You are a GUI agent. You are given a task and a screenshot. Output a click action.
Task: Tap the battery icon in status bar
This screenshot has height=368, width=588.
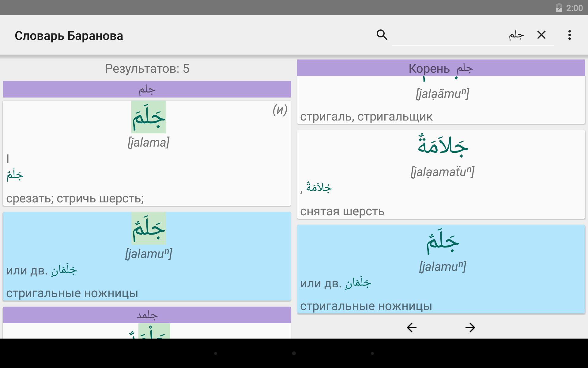559,8
